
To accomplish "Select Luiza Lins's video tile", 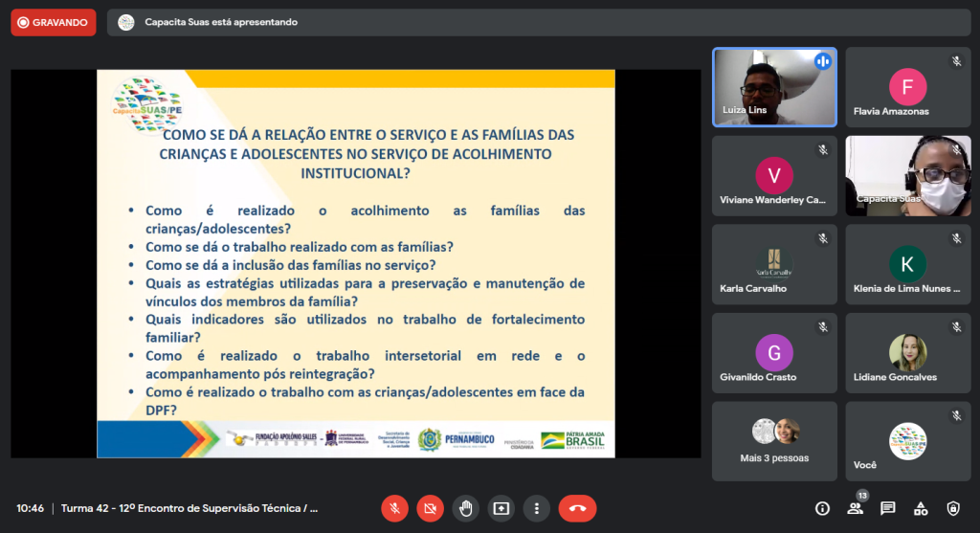I will point(774,87).
